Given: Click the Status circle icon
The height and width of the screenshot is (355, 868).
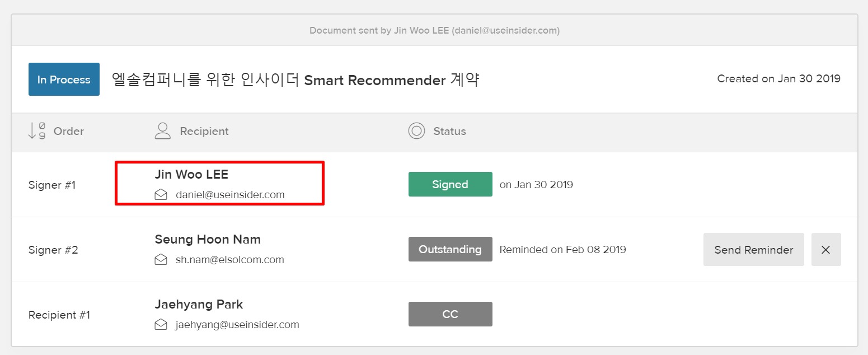Looking at the screenshot, I should click(416, 131).
